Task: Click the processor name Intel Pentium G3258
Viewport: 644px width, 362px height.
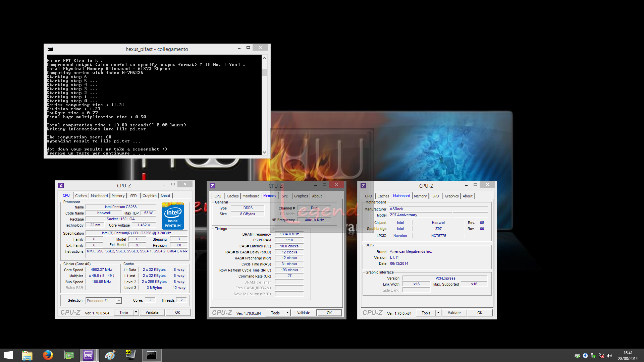Action: click(x=121, y=207)
